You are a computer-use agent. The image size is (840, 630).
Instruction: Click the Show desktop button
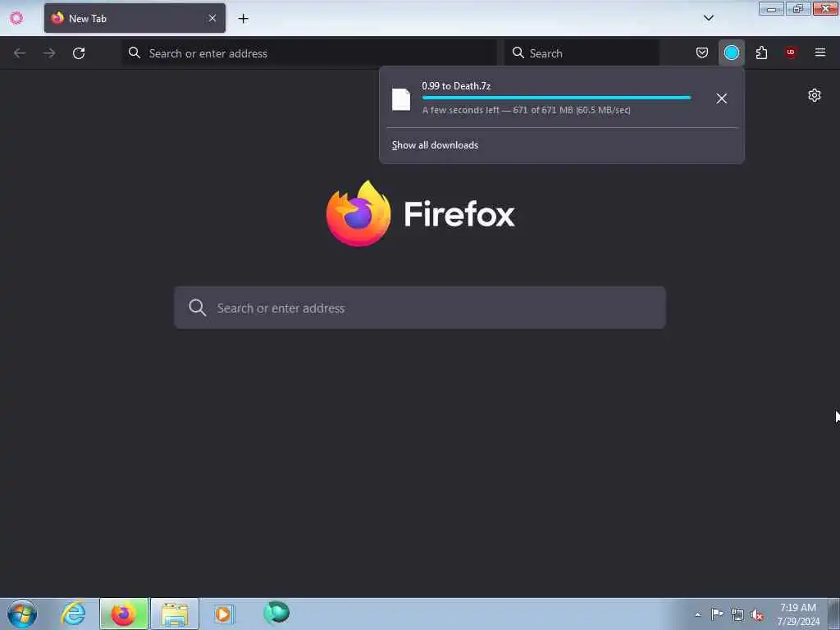(x=834, y=614)
